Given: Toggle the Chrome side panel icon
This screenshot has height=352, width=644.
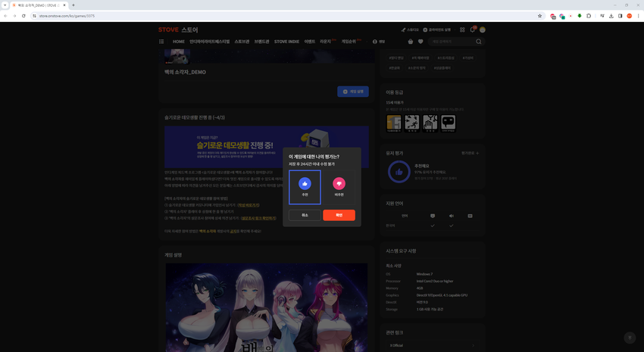Looking at the screenshot, I should click(621, 16).
